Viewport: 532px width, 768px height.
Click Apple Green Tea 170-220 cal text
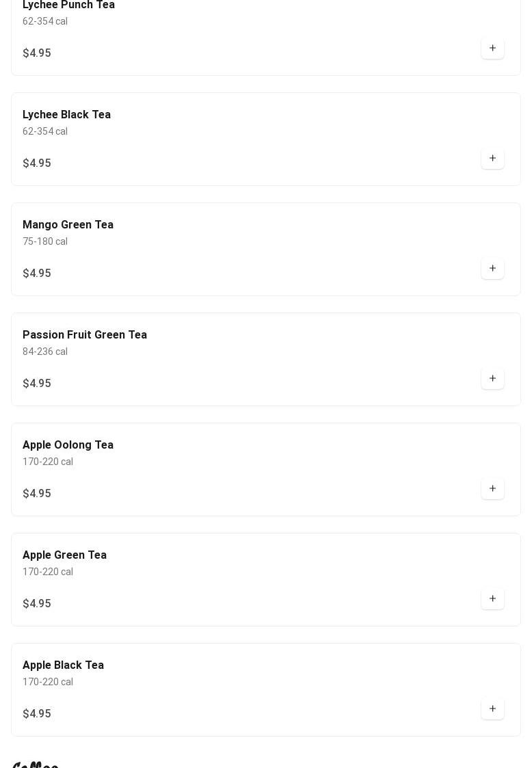[48, 572]
